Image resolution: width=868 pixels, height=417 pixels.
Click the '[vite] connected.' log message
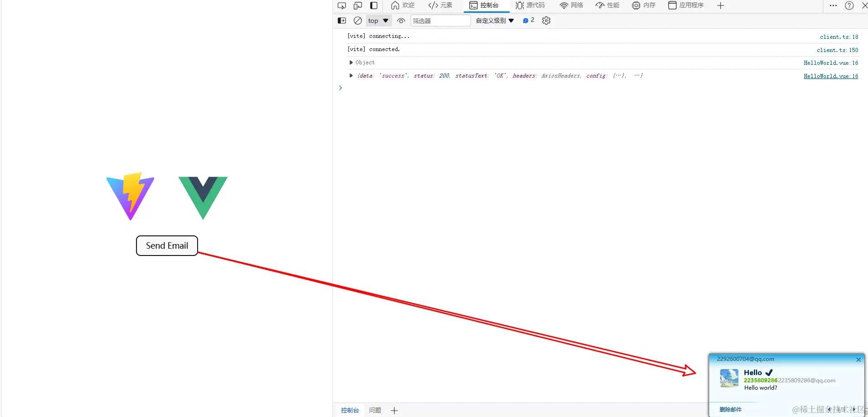[373, 49]
